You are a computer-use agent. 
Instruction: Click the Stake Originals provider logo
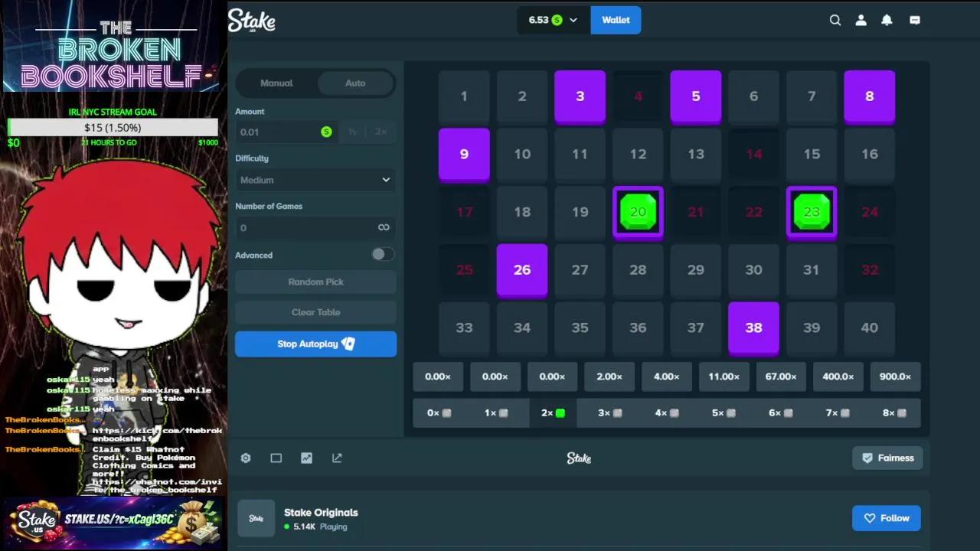pos(256,519)
